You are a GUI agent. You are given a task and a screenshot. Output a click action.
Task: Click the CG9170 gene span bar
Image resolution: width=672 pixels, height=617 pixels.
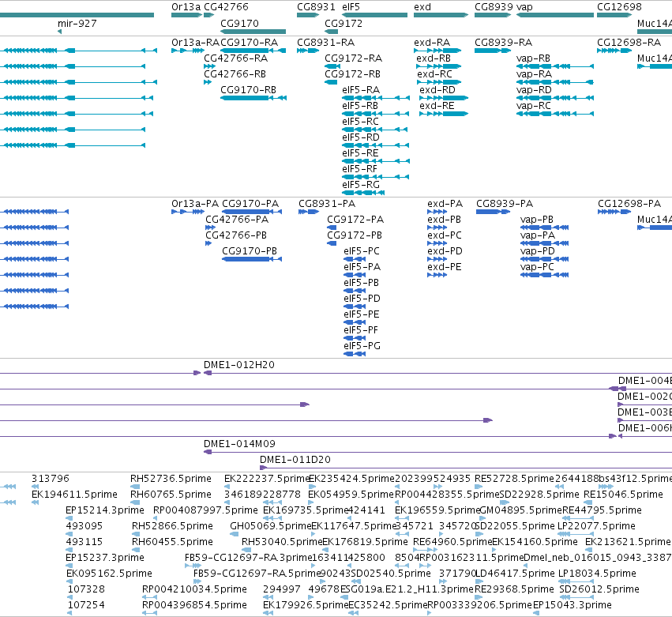pos(253,32)
